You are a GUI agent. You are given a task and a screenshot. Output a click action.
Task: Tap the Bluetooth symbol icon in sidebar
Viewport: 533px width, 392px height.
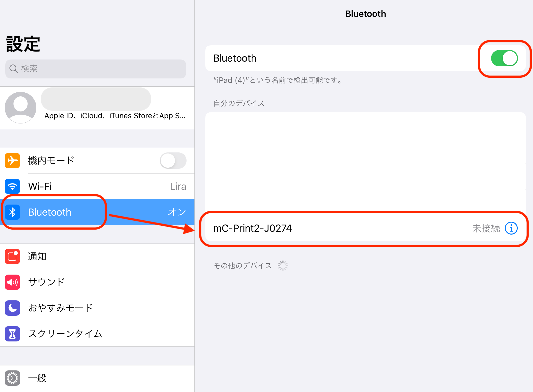tap(12, 212)
